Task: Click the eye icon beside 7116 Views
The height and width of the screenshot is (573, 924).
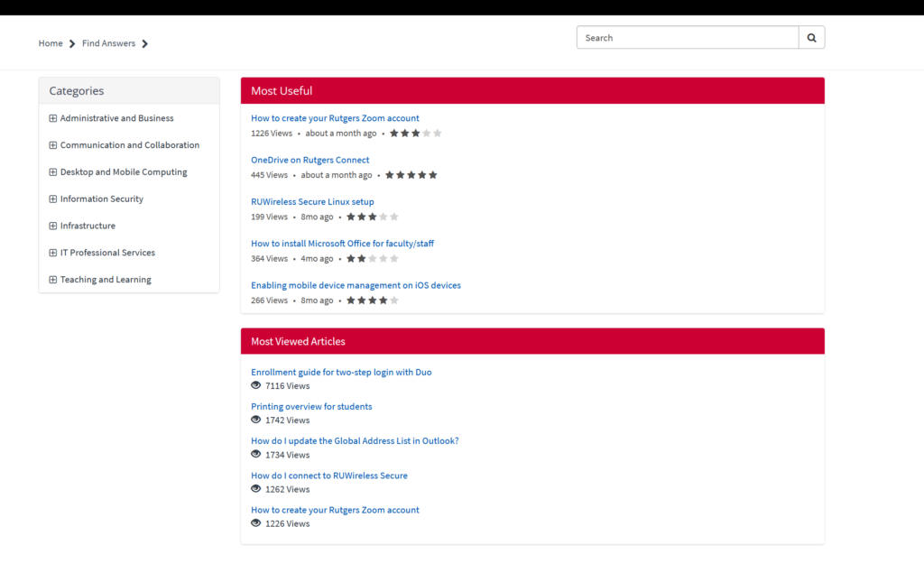Action: 255,385
